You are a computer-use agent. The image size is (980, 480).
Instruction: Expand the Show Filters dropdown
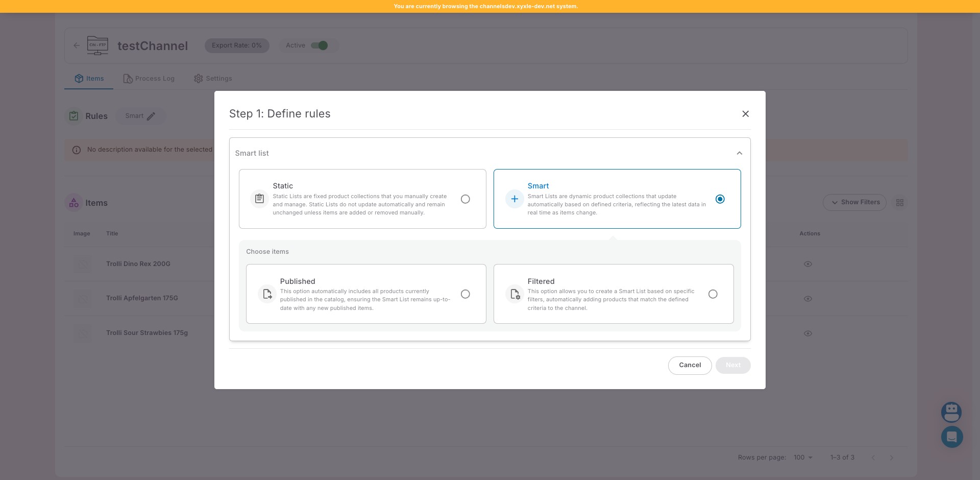pos(855,202)
